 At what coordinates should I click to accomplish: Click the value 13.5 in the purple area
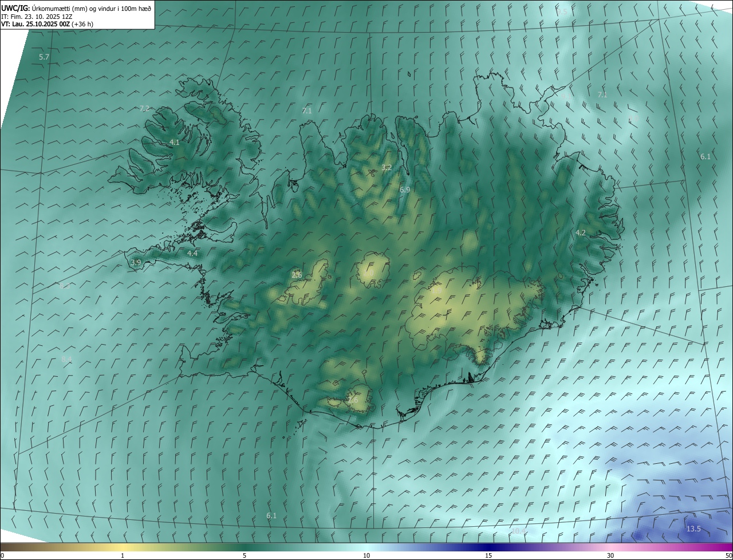[x=693, y=529]
